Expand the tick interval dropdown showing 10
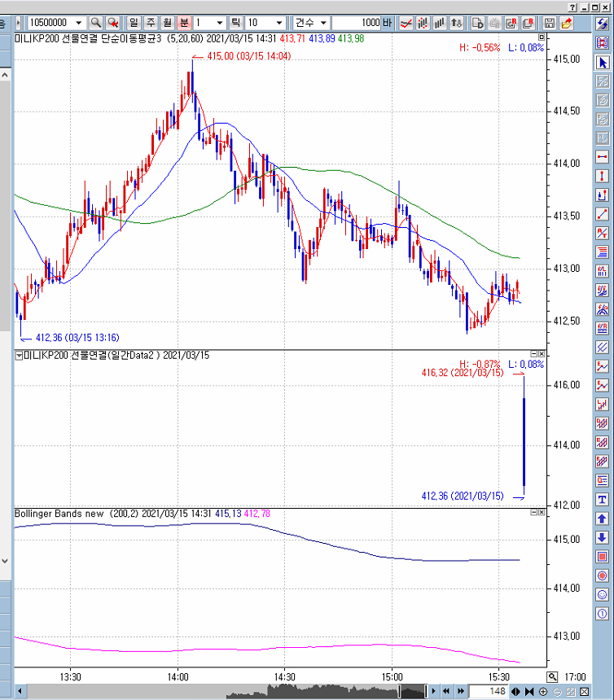614x700 pixels. [280, 23]
